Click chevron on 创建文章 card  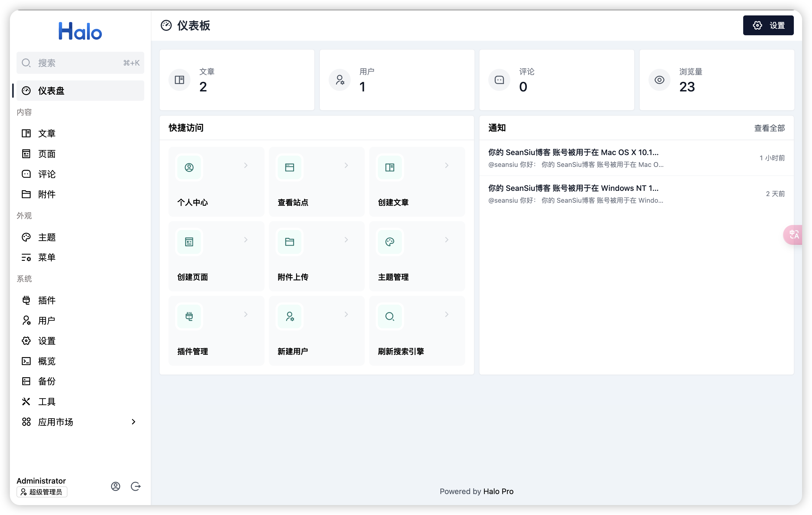[447, 165]
